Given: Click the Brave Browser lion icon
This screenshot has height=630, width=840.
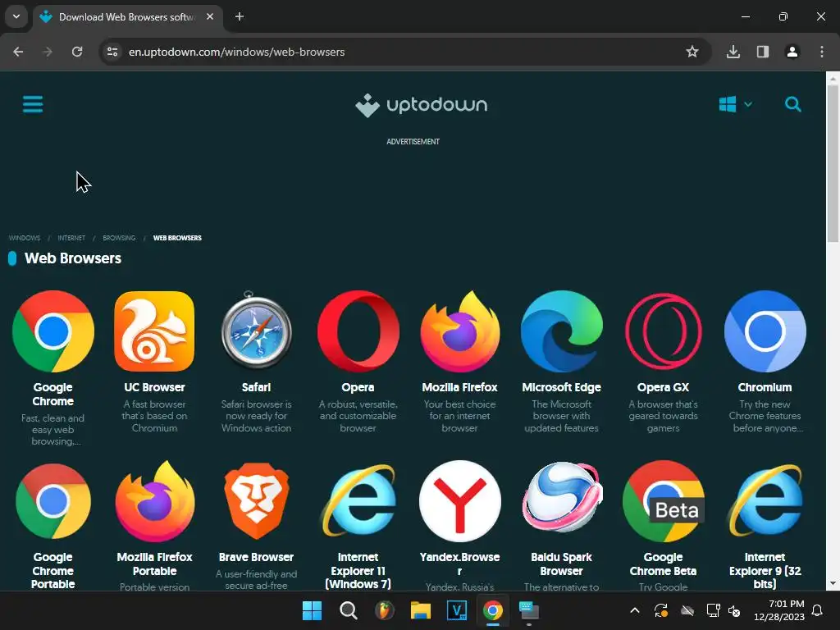Looking at the screenshot, I should coord(256,501).
